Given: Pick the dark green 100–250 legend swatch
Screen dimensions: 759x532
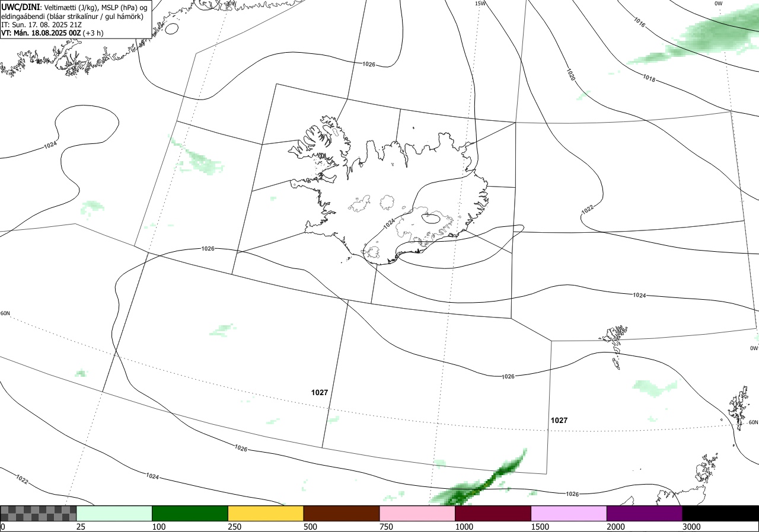Looking at the screenshot, I should click(x=190, y=513).
